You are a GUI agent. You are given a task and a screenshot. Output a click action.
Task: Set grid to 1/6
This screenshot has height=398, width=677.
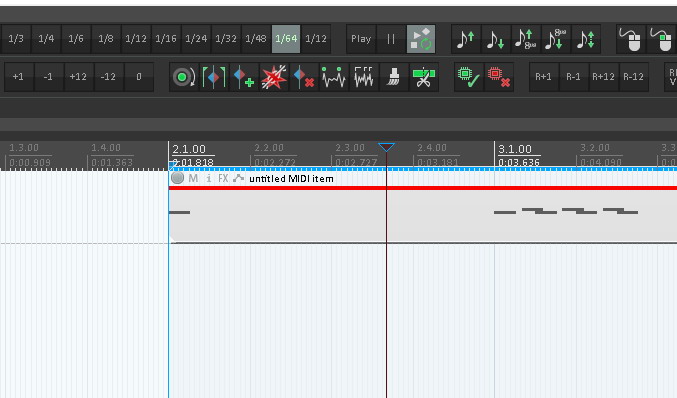76,39
